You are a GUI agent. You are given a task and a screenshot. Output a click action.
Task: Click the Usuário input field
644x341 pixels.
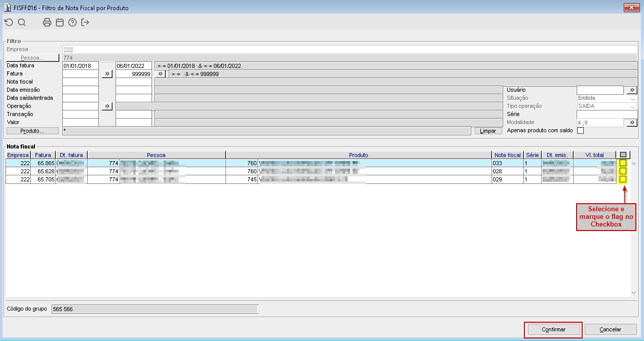pos(600,90)
